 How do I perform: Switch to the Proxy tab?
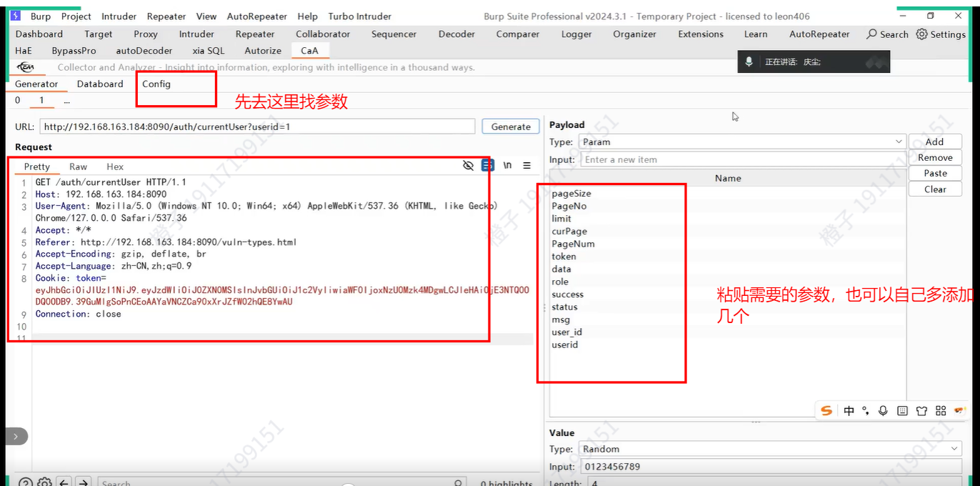(146, 34)
